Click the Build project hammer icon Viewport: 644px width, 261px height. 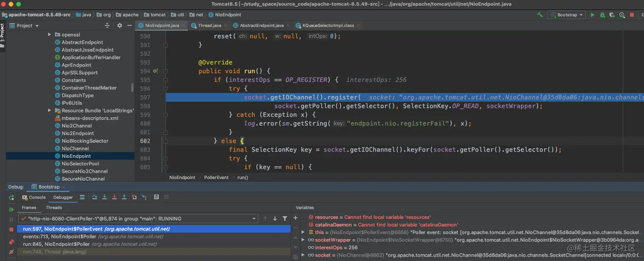tap(540, 15)
